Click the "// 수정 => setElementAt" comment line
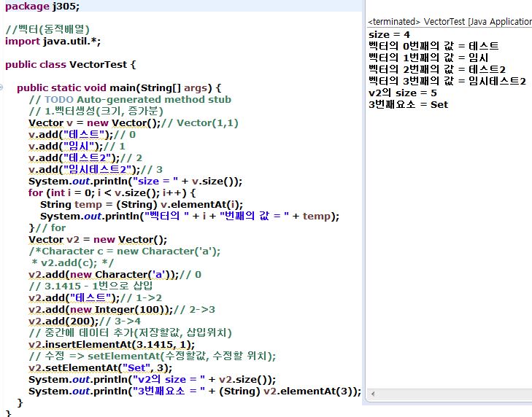The image size is (532, 417). [x=153, y=356]
